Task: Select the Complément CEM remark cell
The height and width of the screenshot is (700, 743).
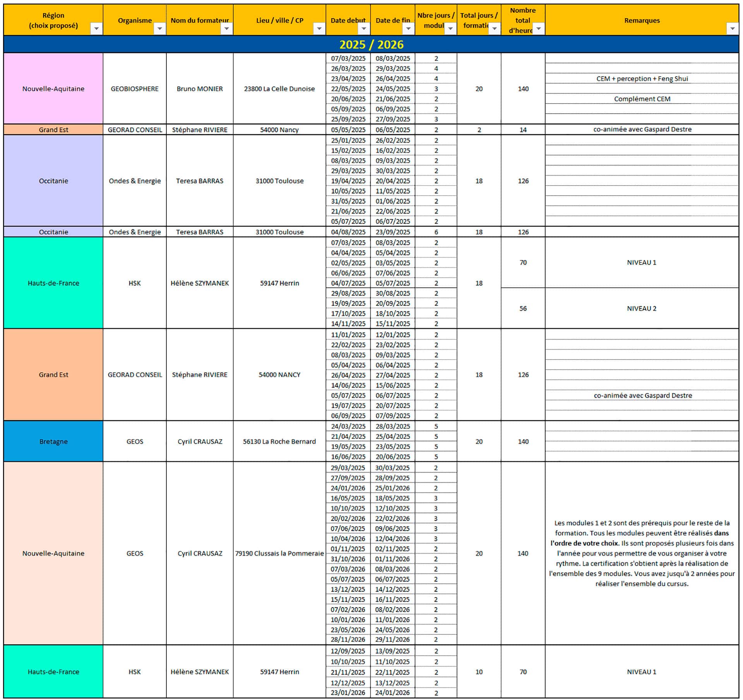Action: (x=642, y=99)
